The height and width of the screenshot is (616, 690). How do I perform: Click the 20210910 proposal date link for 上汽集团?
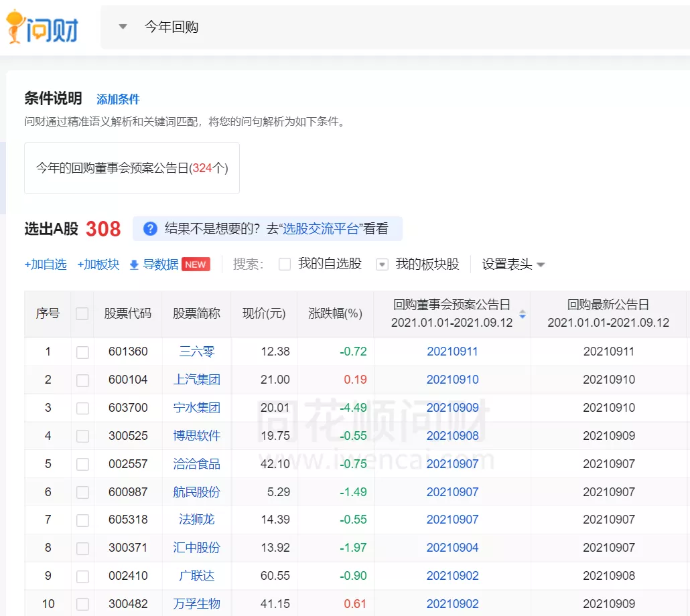[x=452, y=380]
